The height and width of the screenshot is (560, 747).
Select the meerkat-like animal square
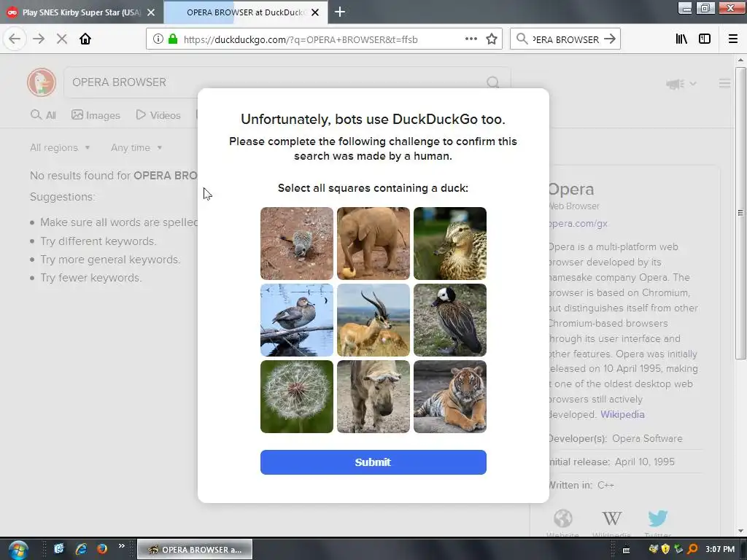[297, 244]
